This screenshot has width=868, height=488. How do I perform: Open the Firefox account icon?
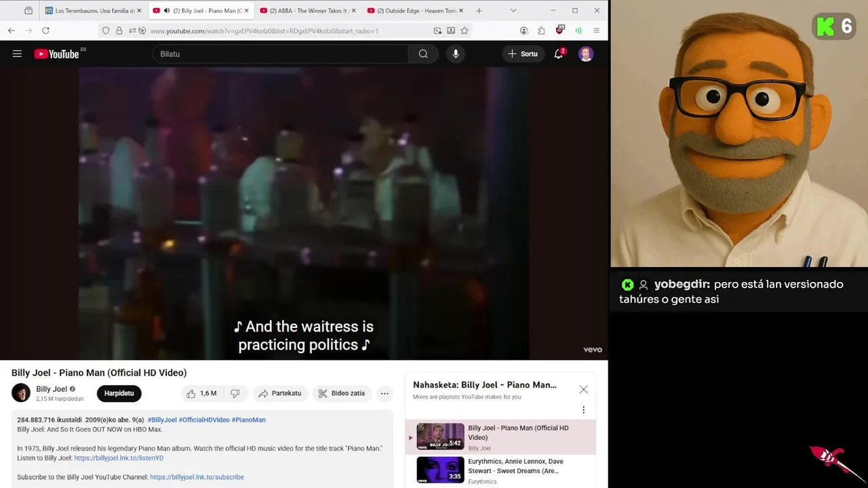524,30
